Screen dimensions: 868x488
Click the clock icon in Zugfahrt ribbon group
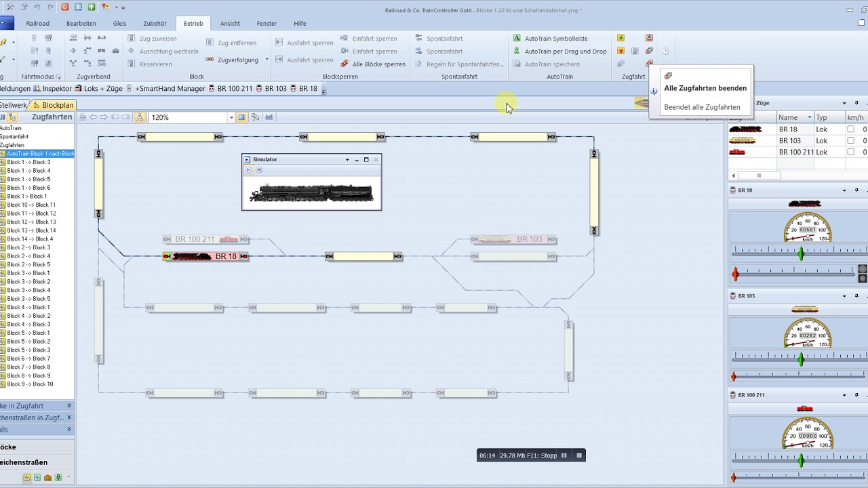pos(665,52)
